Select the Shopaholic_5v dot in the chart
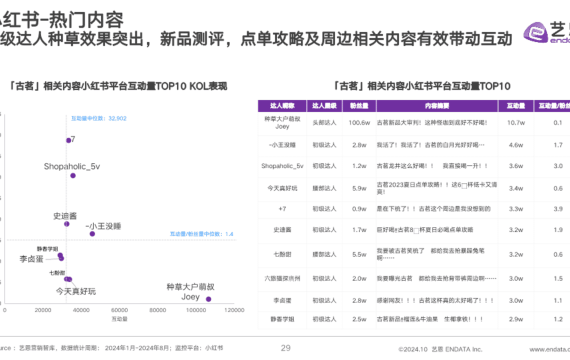 (x=73, y=176)
